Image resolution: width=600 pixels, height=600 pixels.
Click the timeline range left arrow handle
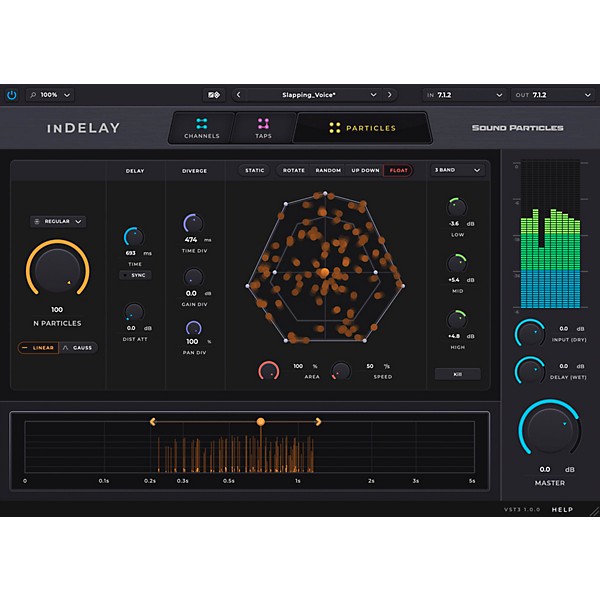coord(152,422)
